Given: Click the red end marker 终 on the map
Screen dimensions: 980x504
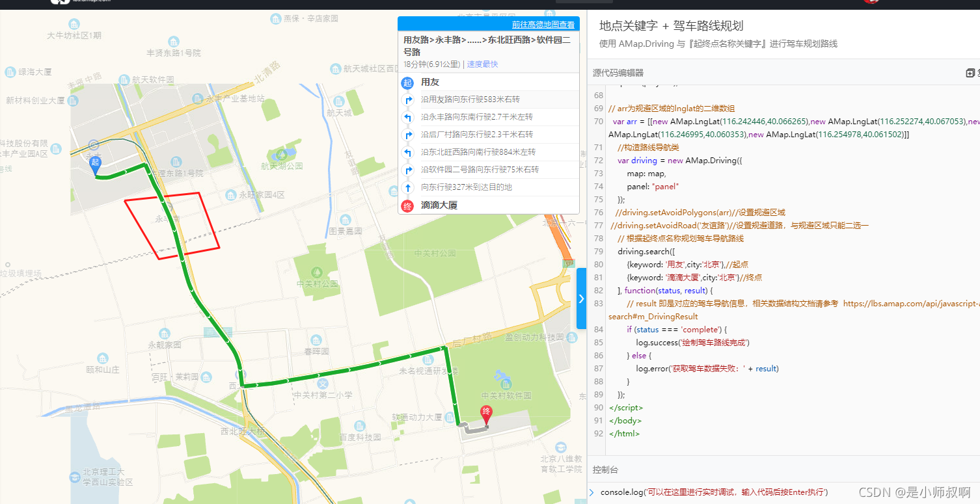Looking at the screenshot, I should coord(485,414).
